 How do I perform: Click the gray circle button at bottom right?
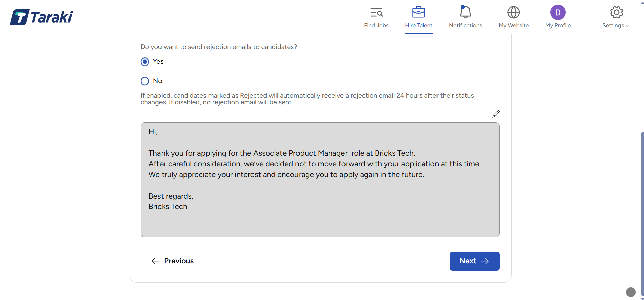click(x=631, y=292)
